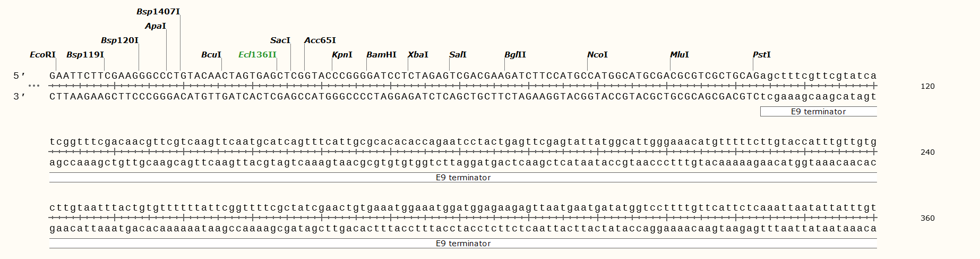This screenshot has width=980, height=259.
Task: Click the E9 terminator feature in first row
Action: click(x=818, y=112)
